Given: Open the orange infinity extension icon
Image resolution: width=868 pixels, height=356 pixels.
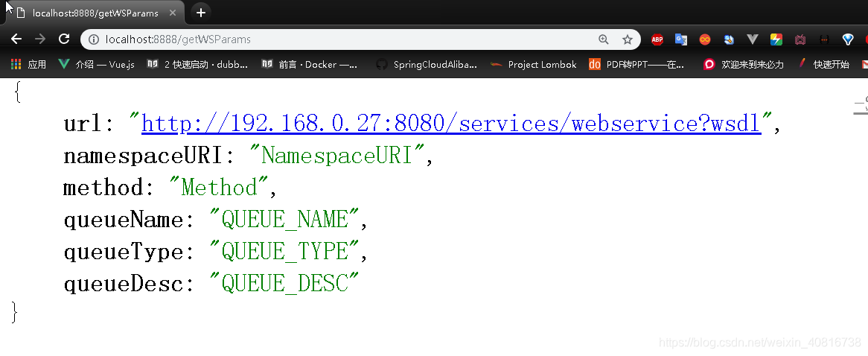Looking at the screenshot, I should (705, 39).
